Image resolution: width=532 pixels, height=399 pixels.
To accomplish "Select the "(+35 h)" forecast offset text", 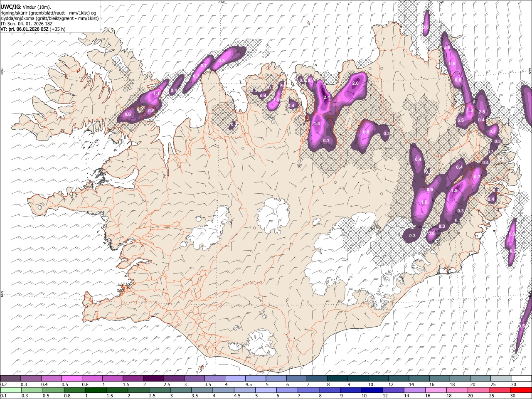I will [x=57, y=29].
